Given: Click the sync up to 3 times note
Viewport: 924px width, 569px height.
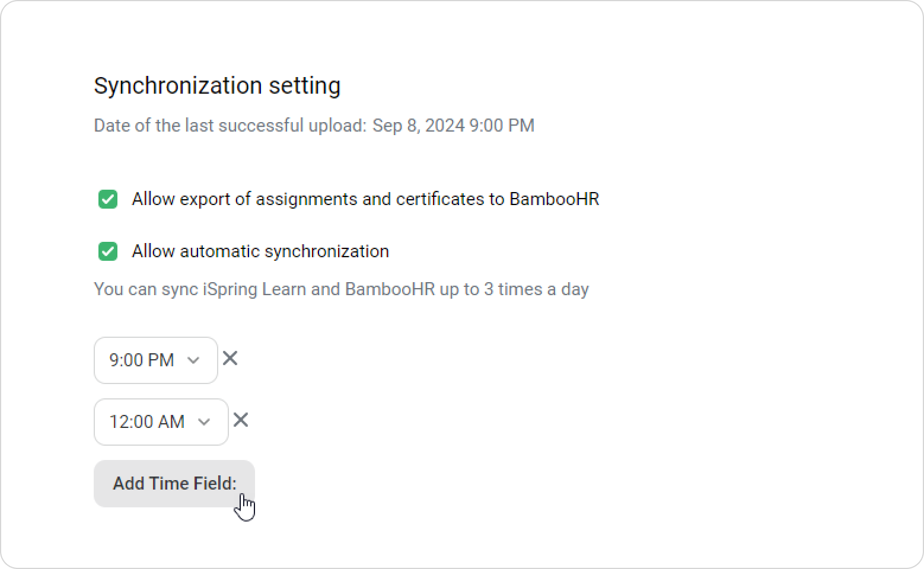Looking at the screenshot, I should click(342, 289).
